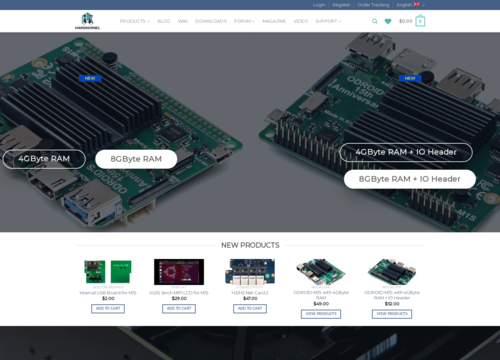500x360 pixels.
Task: Expand the Products menu
Action: click(135, 21)
